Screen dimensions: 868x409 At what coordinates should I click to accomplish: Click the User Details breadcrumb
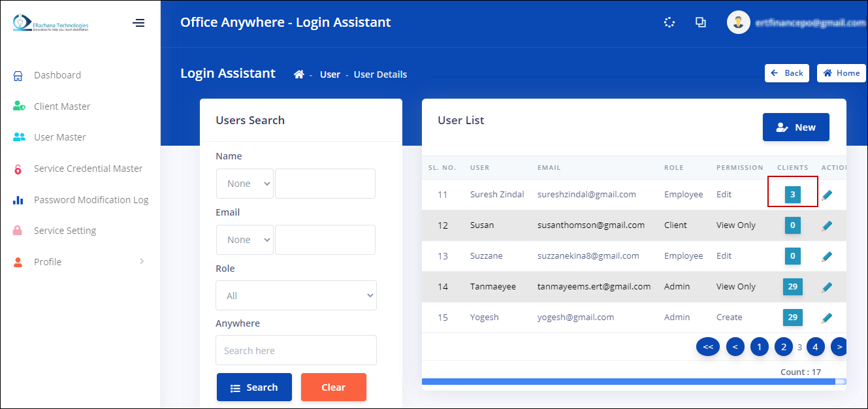point(380,74)
